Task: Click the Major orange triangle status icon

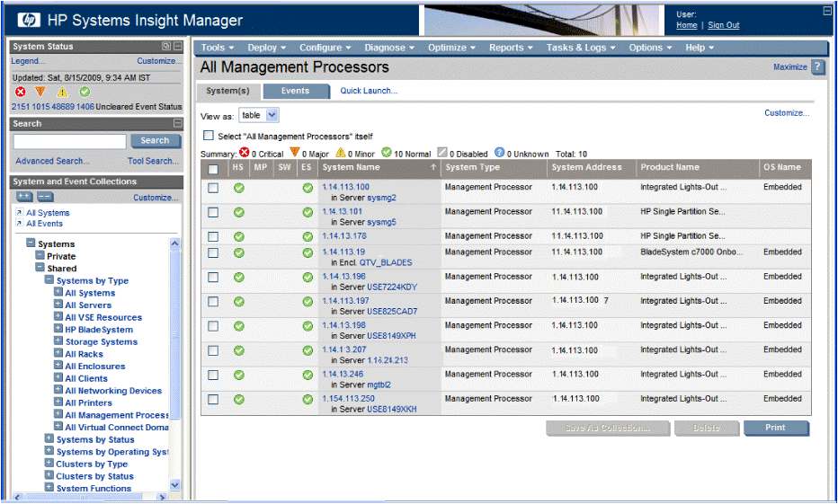Action: pos(40,92)
